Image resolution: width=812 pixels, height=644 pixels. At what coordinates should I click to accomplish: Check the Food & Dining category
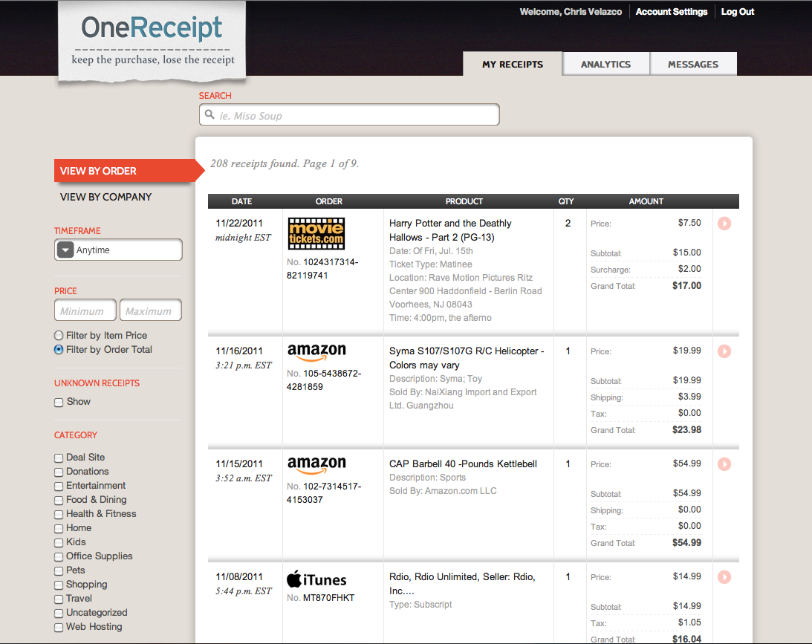59,500
